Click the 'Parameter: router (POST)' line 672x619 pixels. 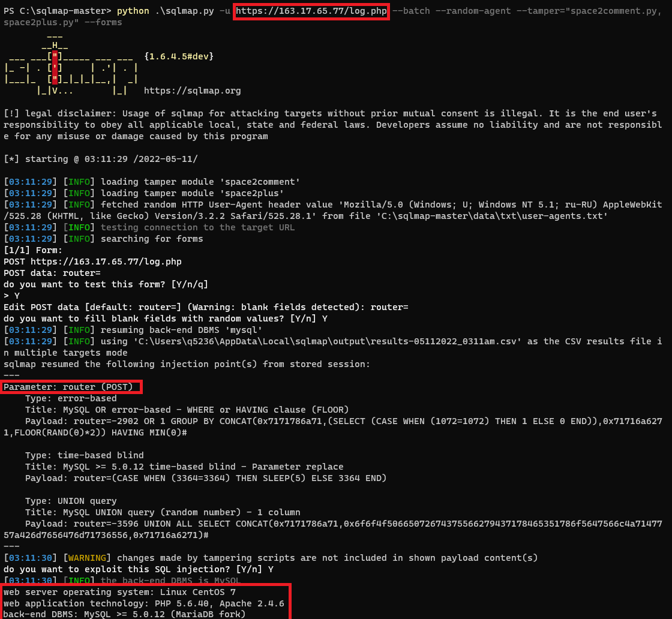(x=68, y=387)
